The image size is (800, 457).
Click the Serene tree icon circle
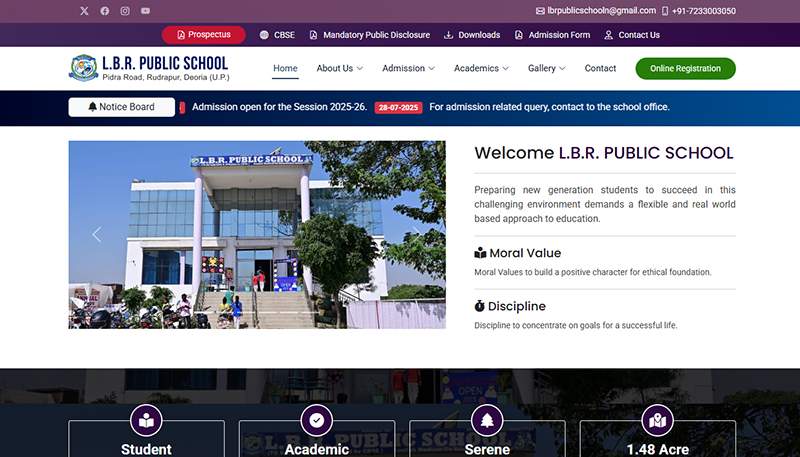pos(487,420)
